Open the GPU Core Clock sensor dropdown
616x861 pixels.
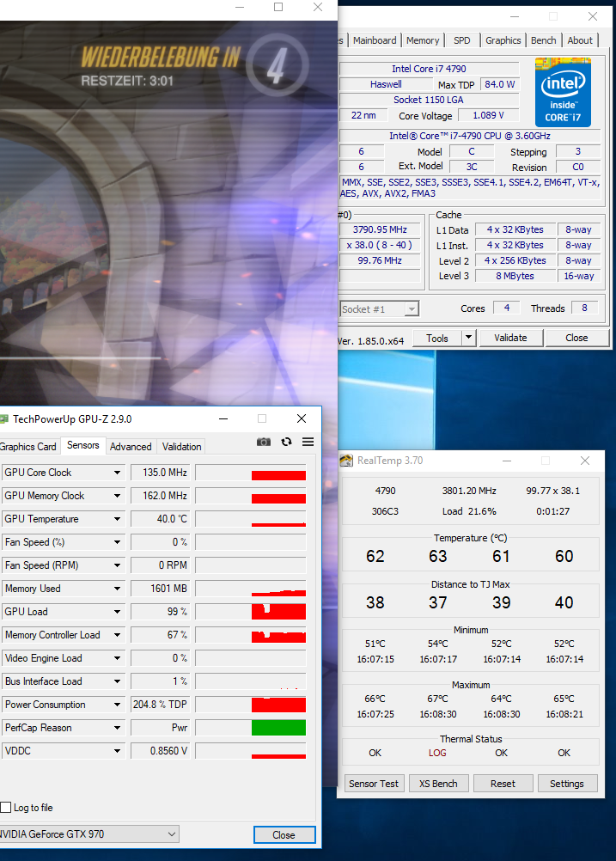117,473
